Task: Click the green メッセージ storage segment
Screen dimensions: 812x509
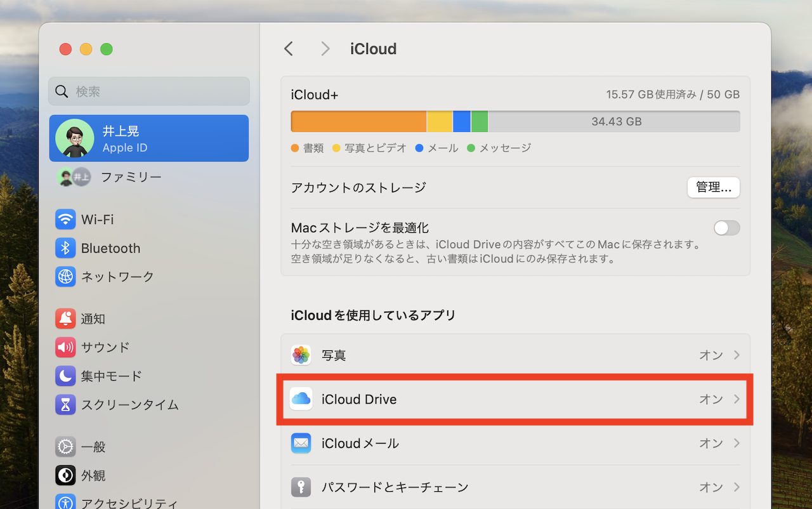Action: click(480, 121)
